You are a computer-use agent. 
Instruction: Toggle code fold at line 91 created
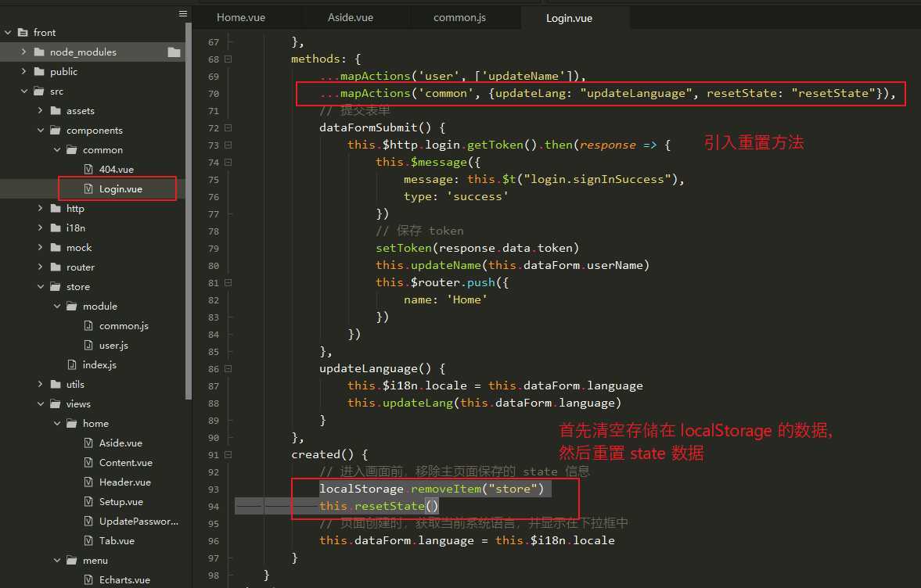click(x=228, y=455)
